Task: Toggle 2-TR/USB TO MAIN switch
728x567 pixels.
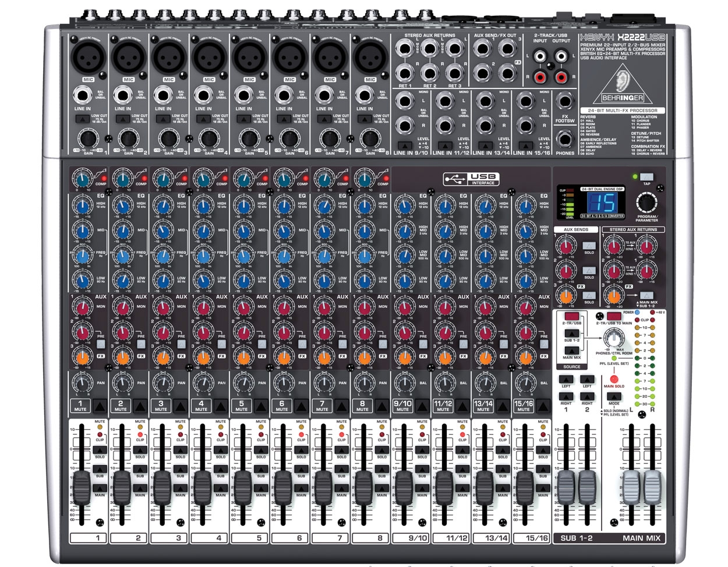Action: (x=613, y=316)
